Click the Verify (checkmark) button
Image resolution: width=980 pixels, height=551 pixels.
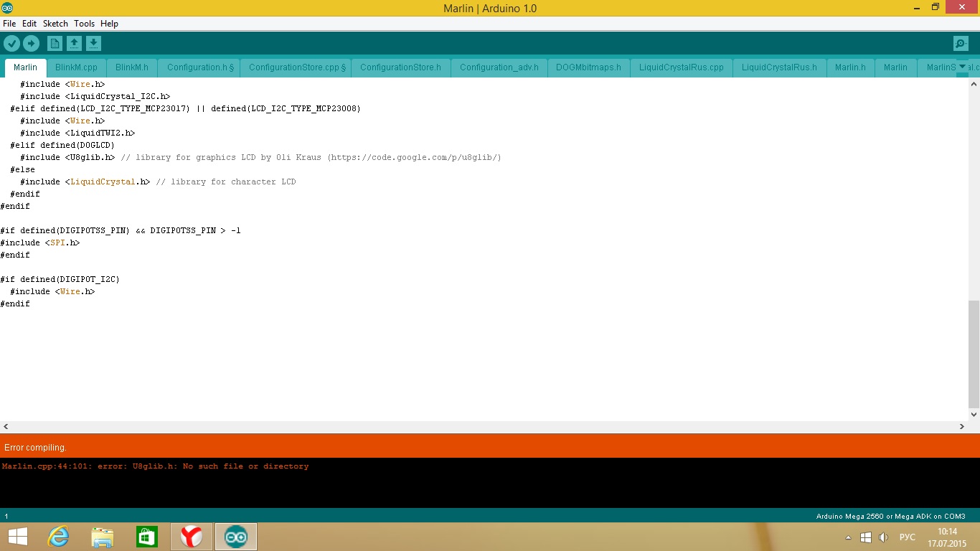click(12, 44)
